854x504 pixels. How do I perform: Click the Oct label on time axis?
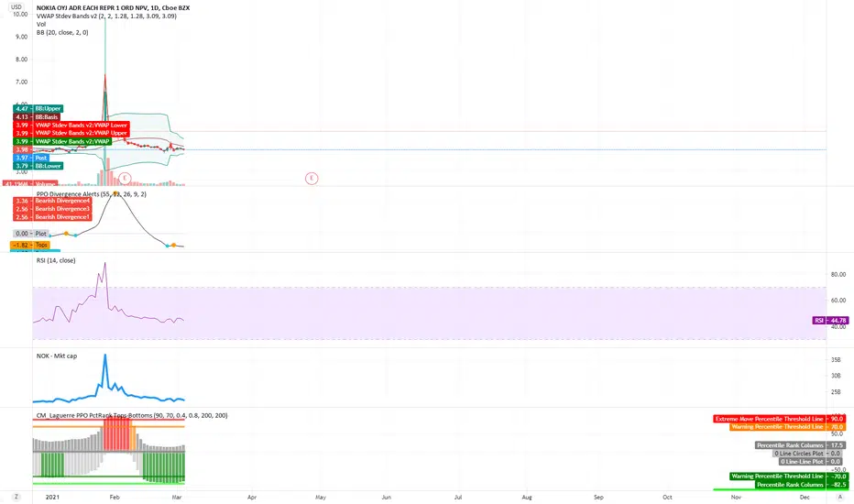click(x=667, y=497)
